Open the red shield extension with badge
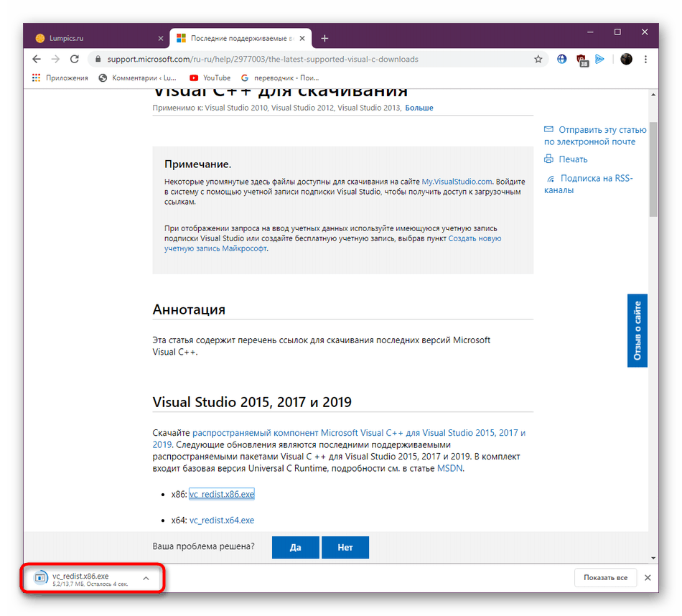Image resolution: width=682 pixels, height=616 pixels. [581, 60]
